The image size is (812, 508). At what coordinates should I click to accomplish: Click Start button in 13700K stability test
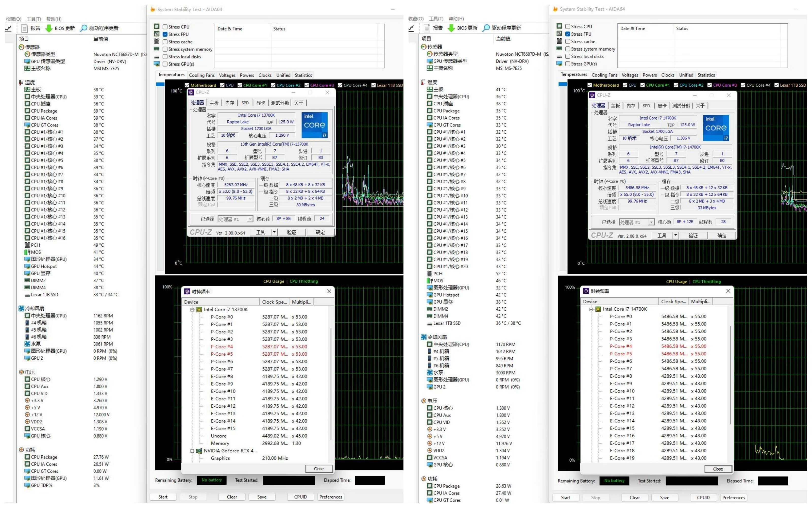[163, 497]
